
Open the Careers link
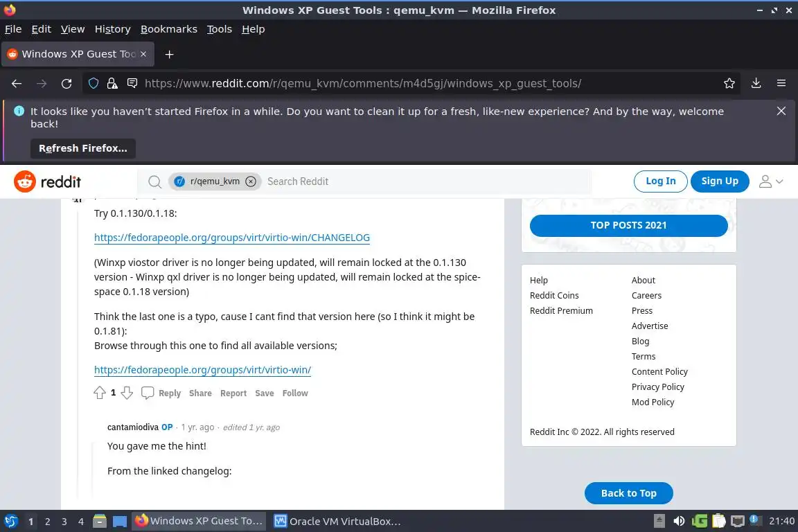pos(646,295)
